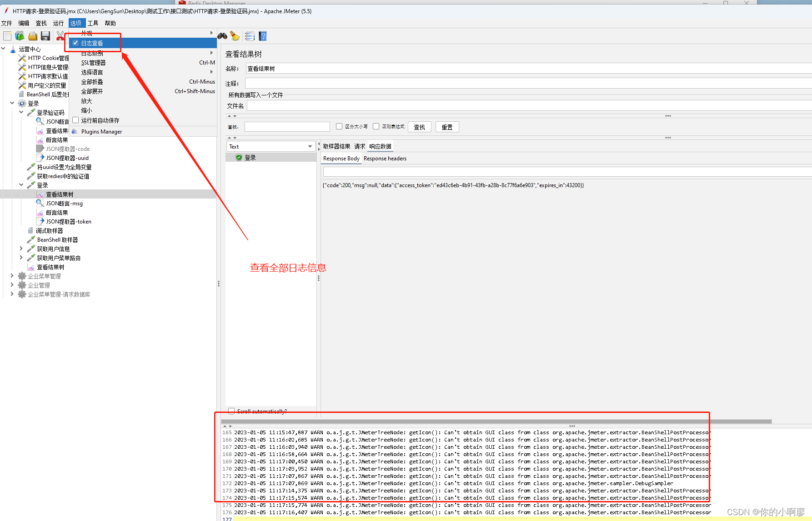Click the Search binoculars toolbar icon
Screen dimensions: 812x521
[x=222, y=36]
